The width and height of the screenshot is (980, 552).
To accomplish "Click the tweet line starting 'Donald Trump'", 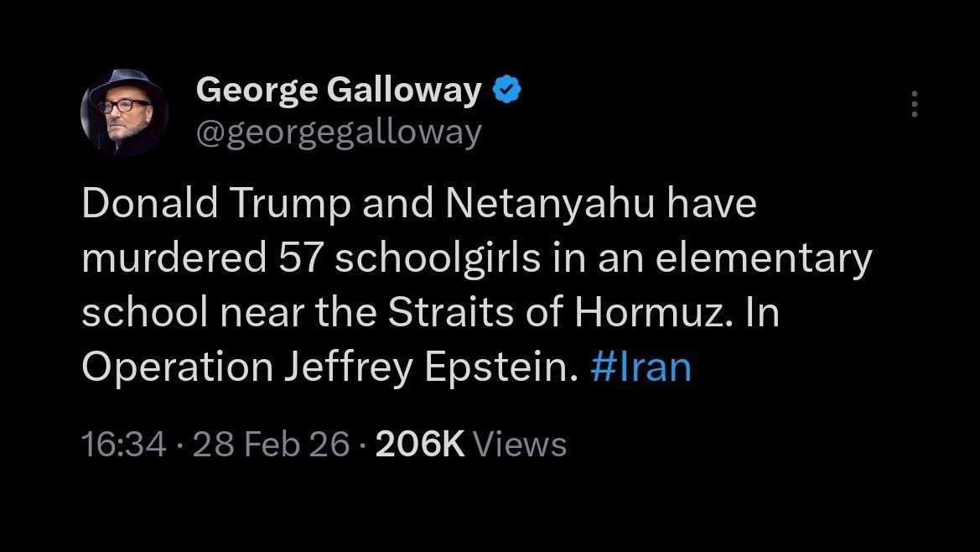I will [419, 206].
